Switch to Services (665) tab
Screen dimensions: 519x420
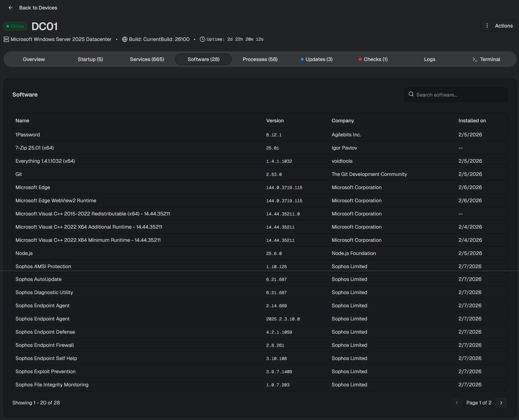coord(147,59)
